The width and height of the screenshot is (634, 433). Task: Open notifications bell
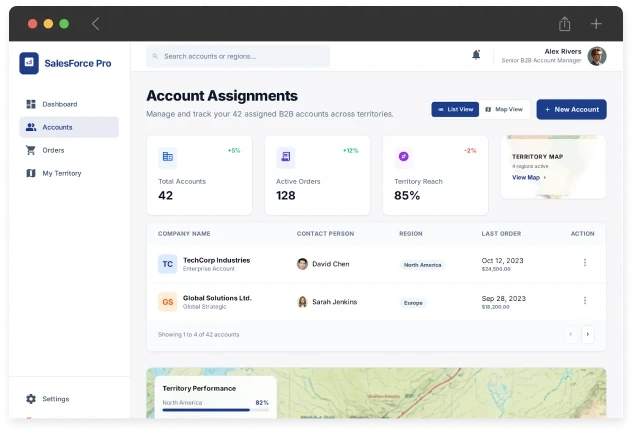click(476, 55)
